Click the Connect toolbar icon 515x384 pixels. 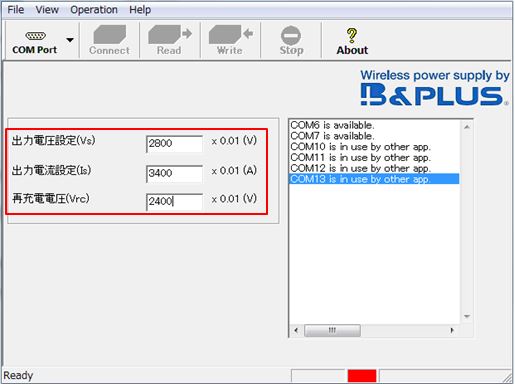pyautogui.click(x=110, y=34)
